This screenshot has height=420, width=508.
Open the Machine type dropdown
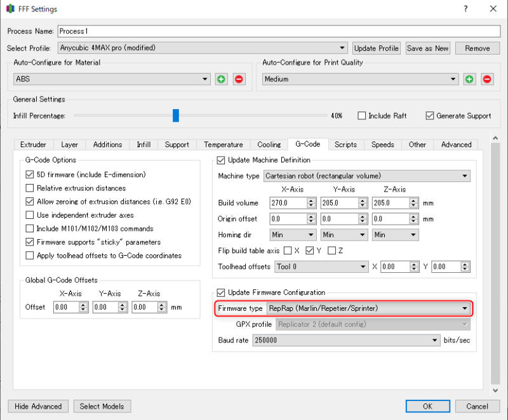(367, 176)
